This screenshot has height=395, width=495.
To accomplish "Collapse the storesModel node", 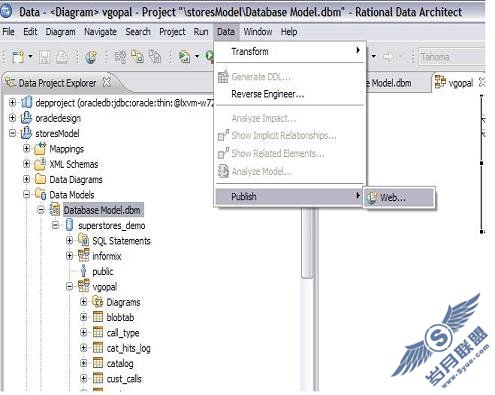I will [12, 133].
